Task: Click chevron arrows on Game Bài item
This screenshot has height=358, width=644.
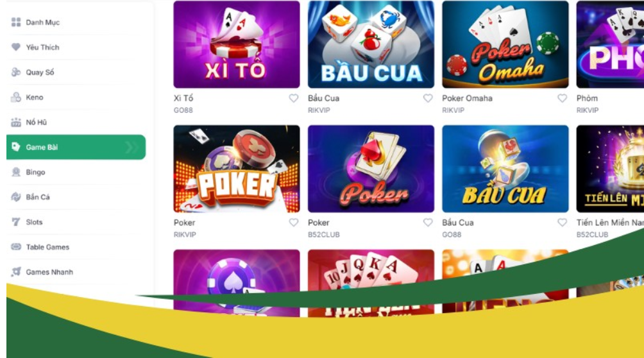Action: pyautogui.click(x=132, y=147)
